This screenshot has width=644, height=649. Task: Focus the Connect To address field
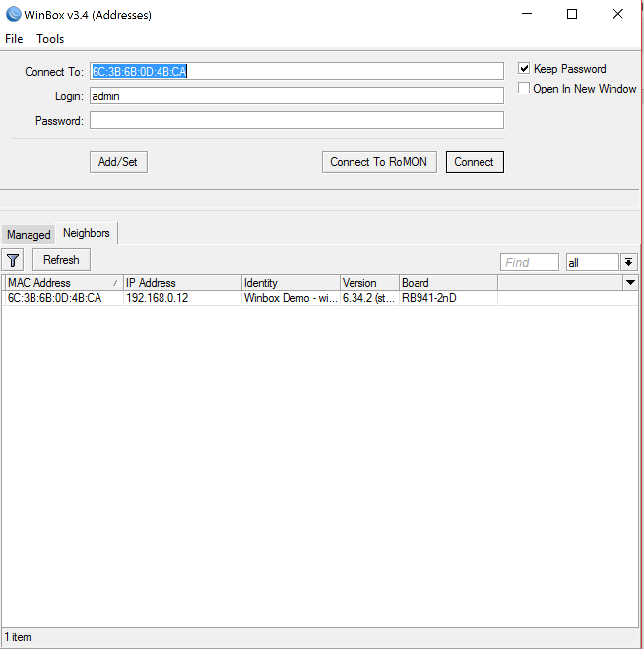(296, 71)
